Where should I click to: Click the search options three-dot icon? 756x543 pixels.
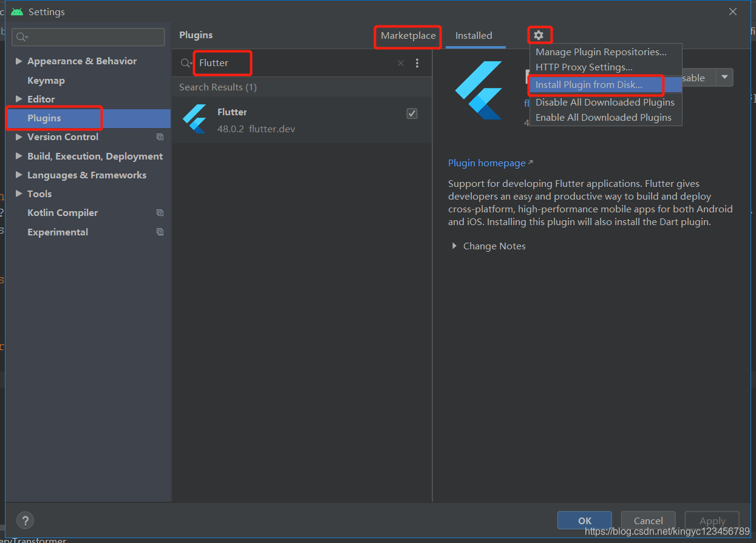pyautogui.click(x=417, y=63)
